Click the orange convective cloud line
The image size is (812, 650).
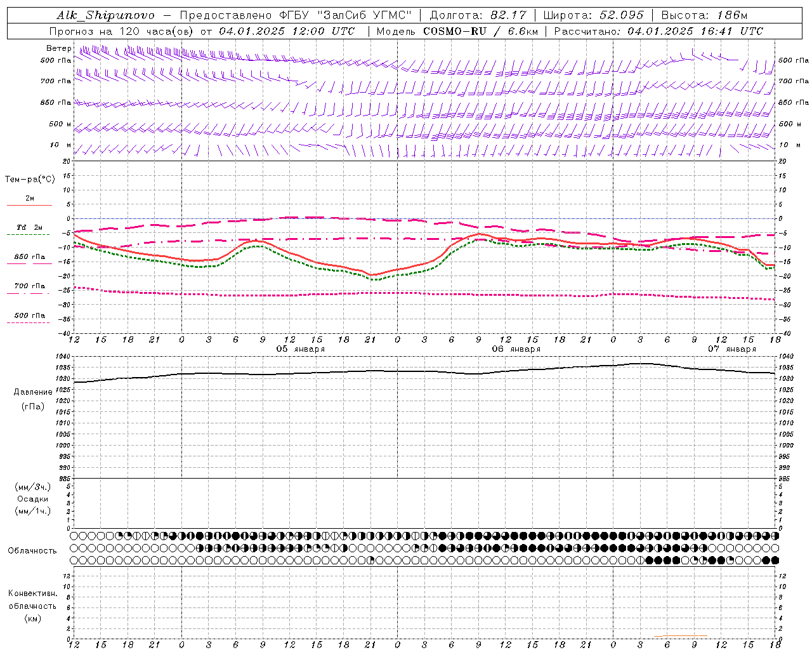pos(680,636)
